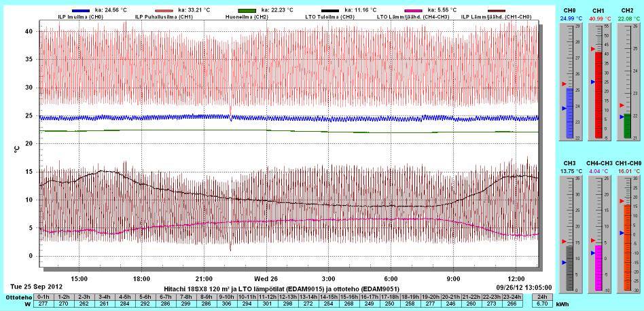Viewport: 644px width, 311px height.
Task: Select the 0-1h column header
Action: coord(43,297)
